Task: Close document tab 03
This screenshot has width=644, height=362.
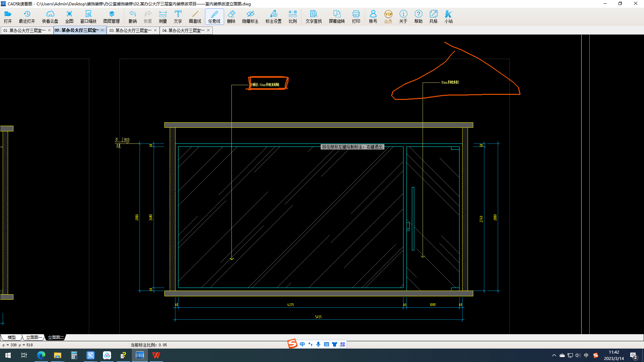Action: click(155, 30)
